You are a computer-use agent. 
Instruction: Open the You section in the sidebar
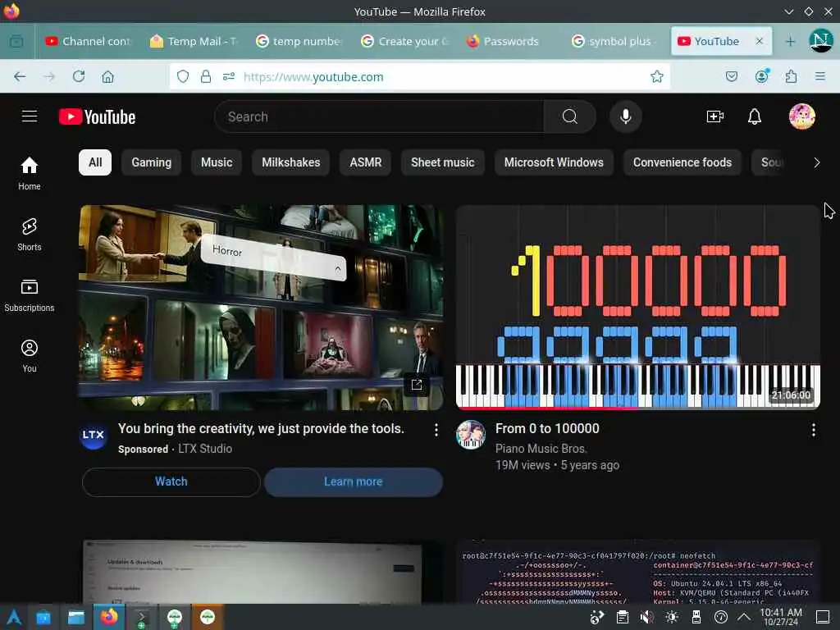[x=30, y=356]
